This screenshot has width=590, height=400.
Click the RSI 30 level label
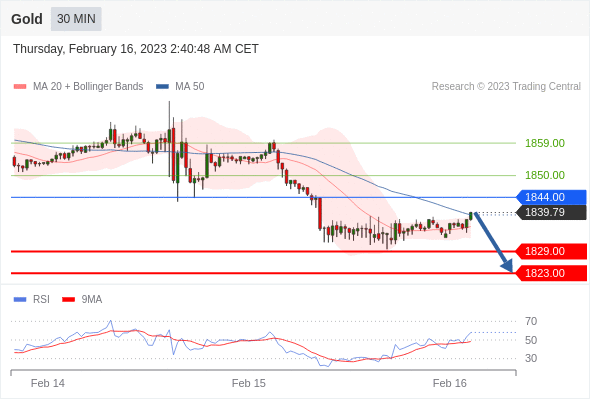pos(531,358)
